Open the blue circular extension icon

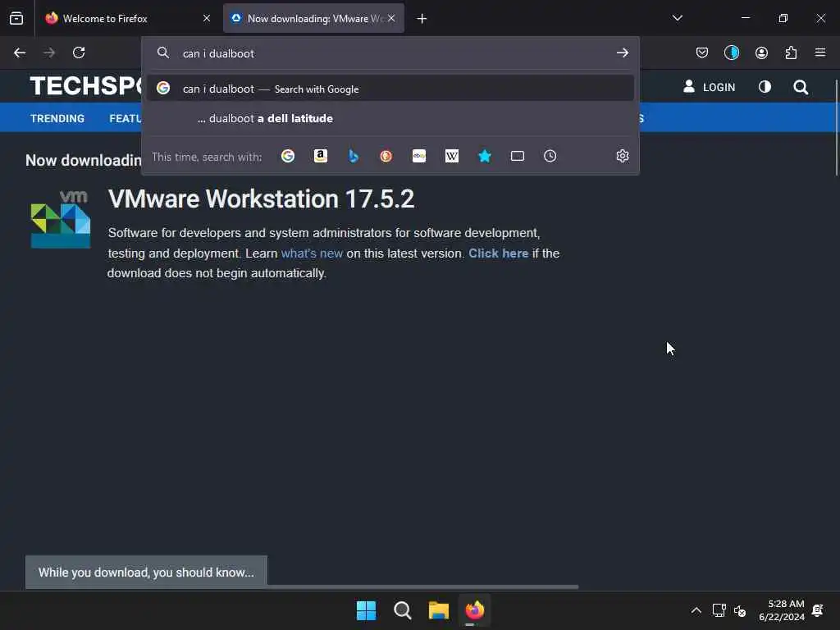coord(731,52)
